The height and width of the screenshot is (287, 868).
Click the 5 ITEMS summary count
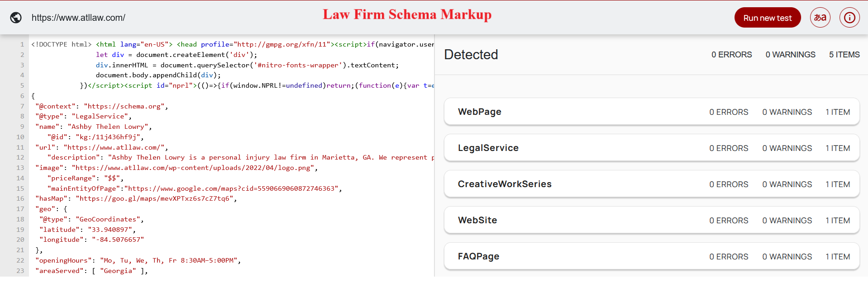[x=844, y=55]
